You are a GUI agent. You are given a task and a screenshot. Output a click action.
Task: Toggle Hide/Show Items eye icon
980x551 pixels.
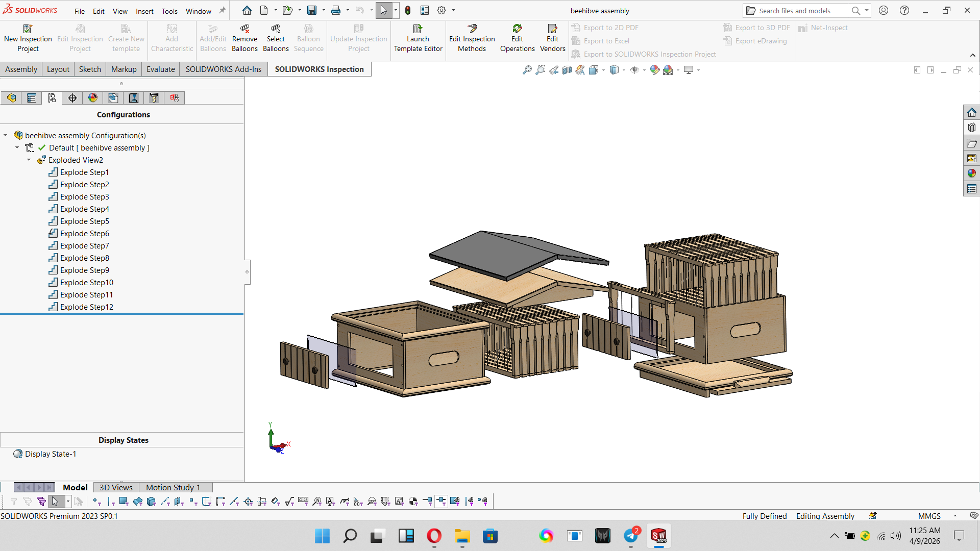pyautogui.click(x=634, y=70)
